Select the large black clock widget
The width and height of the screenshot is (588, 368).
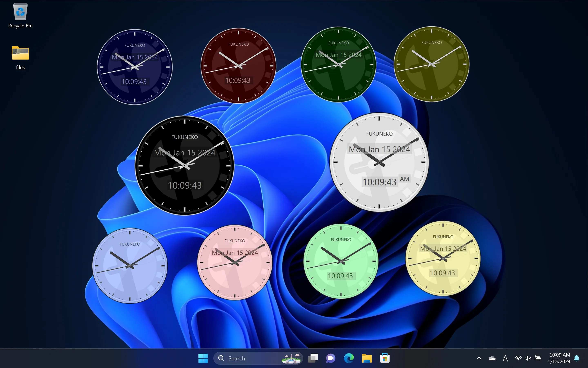184,166
